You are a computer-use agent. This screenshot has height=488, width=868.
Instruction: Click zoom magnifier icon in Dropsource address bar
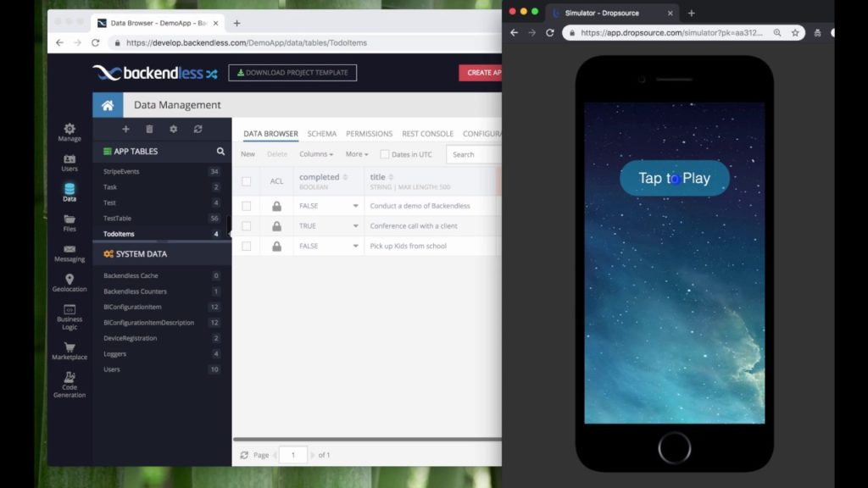(777, 33)
